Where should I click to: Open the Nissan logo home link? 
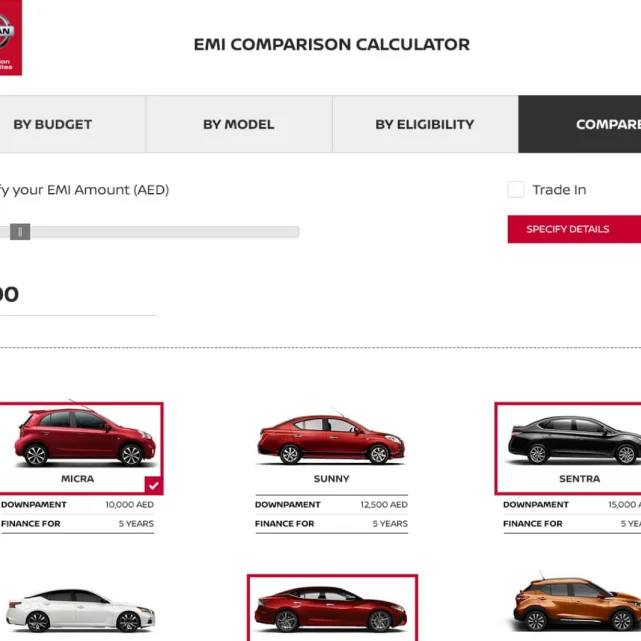pos(10,38)
